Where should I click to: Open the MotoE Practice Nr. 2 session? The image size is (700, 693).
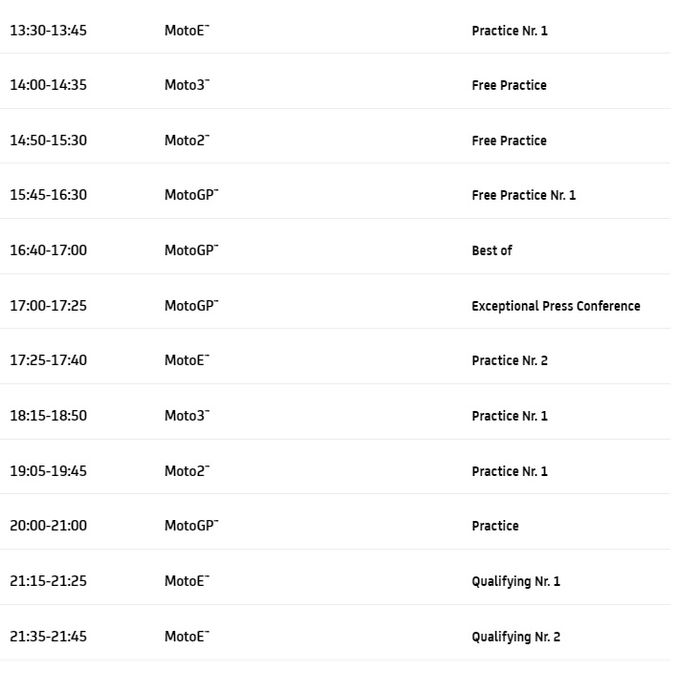click(509, 361)
